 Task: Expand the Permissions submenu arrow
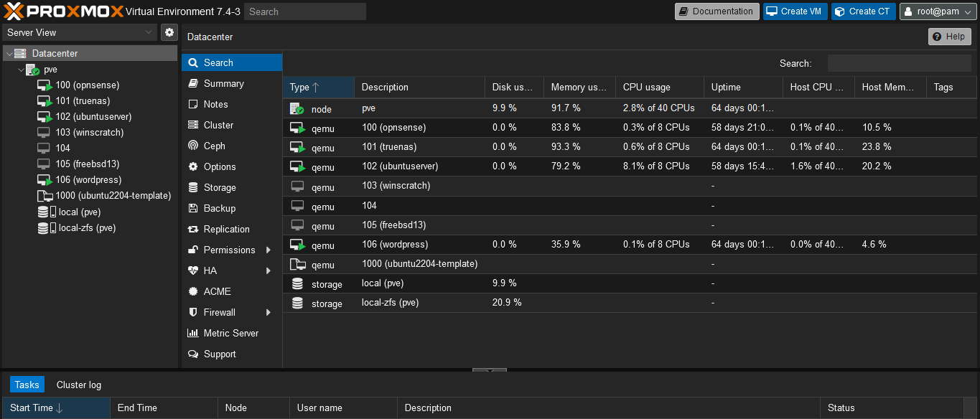tap(269, 250)
